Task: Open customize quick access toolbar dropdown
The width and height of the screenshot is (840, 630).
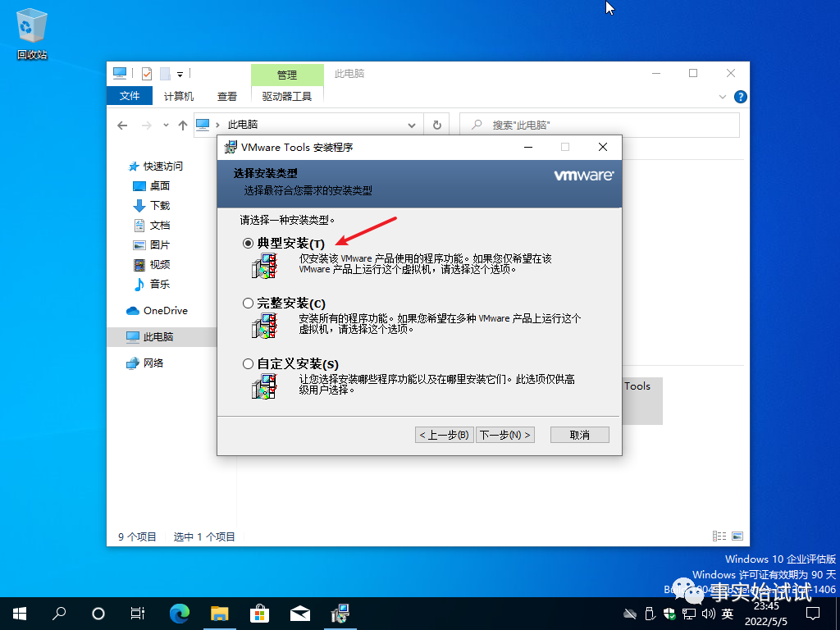Action: [180, 75]
